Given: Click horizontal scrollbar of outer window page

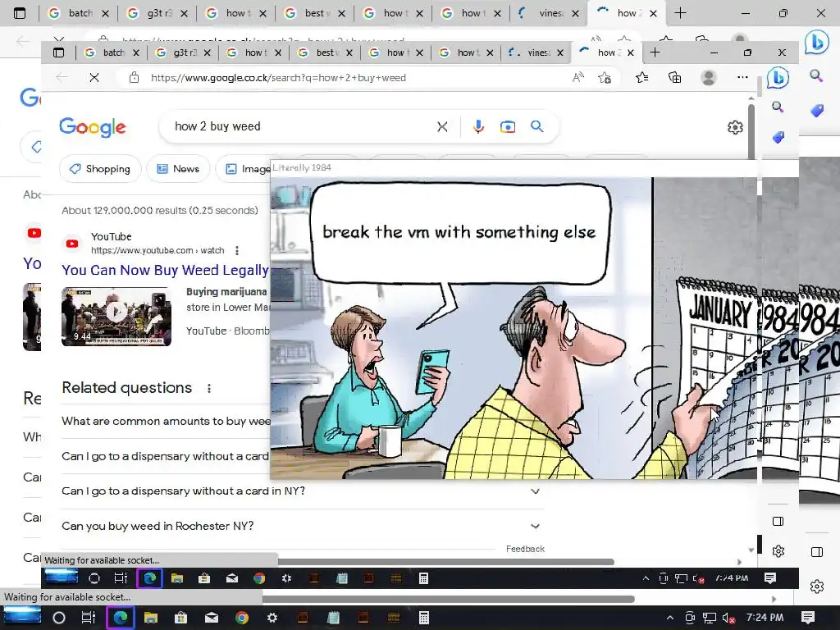Looking at the screenshot, I should [449, 599].
